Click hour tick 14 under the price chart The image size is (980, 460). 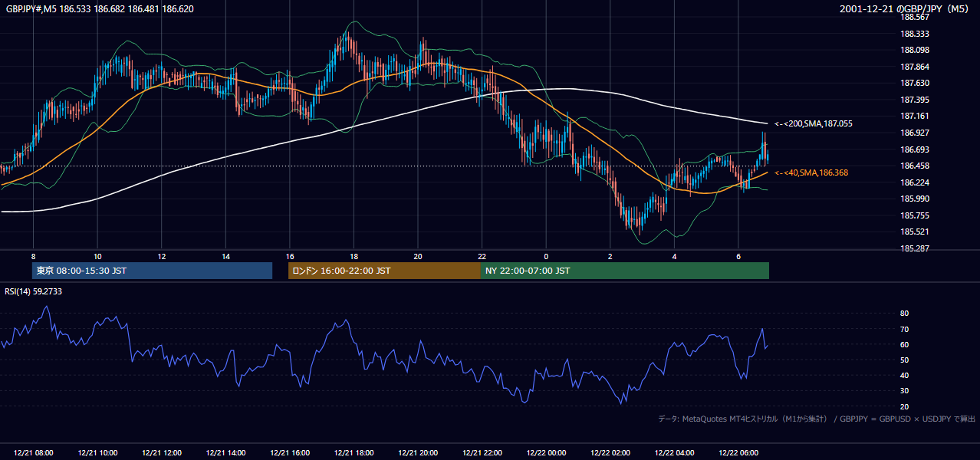coord(225,255)
